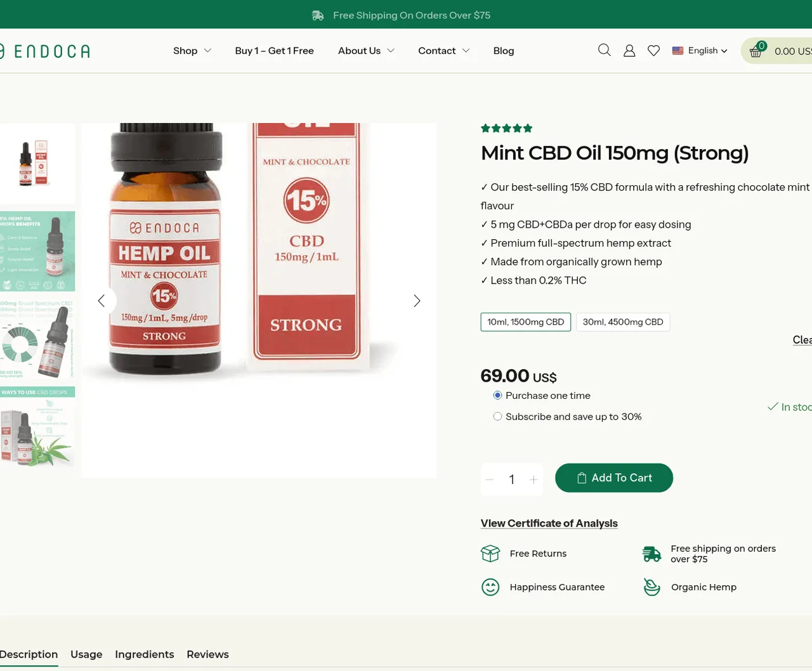The image size is (812, 671).
Task: Click the quantity input field
Action: [511, 479]
